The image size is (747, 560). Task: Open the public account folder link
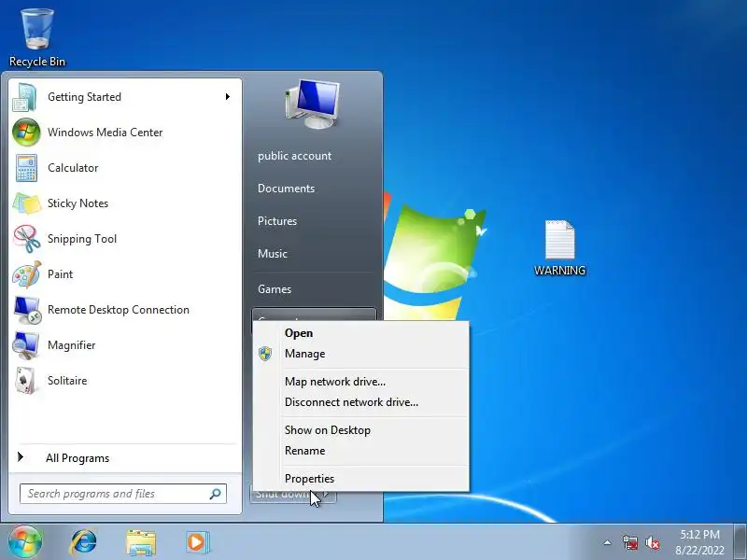pos(294,156)
